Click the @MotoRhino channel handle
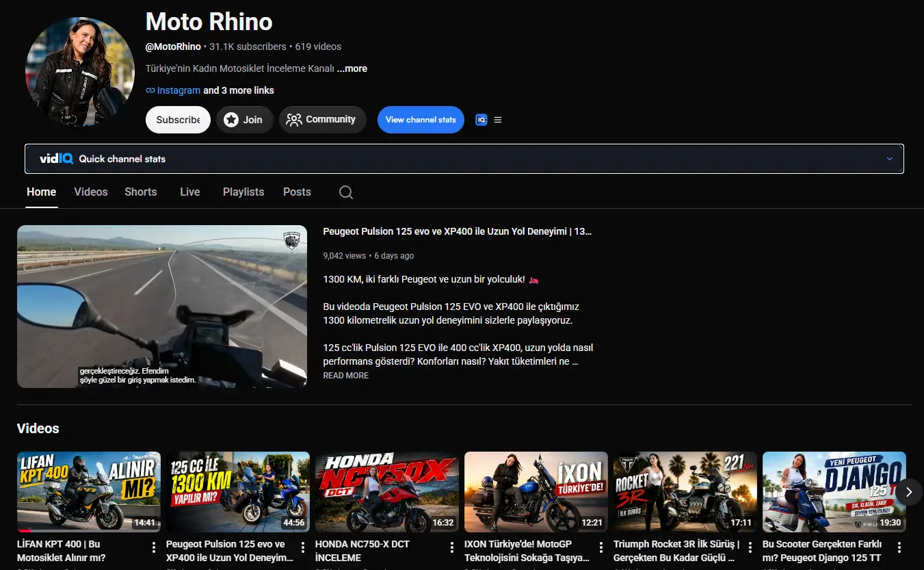 (174, 47)
